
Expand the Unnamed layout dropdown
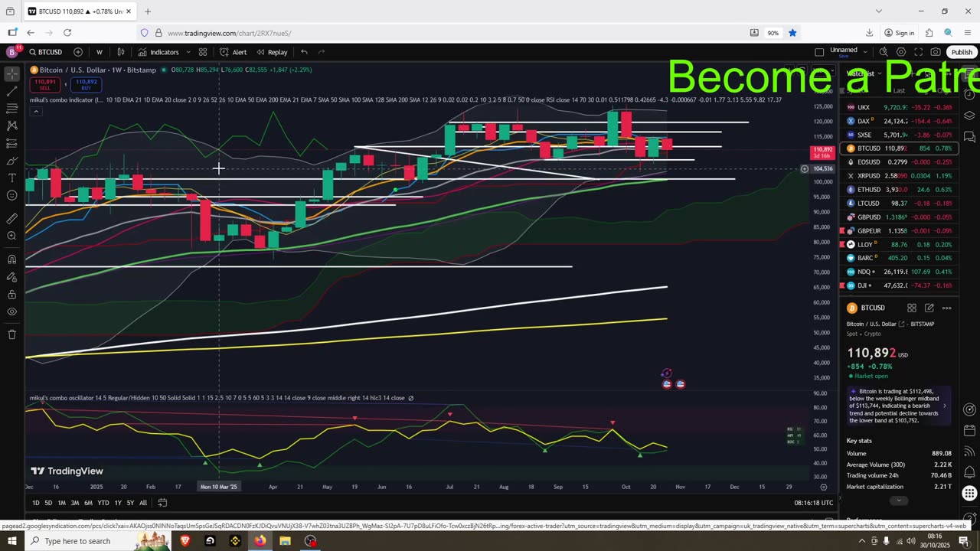coord(865,51)
